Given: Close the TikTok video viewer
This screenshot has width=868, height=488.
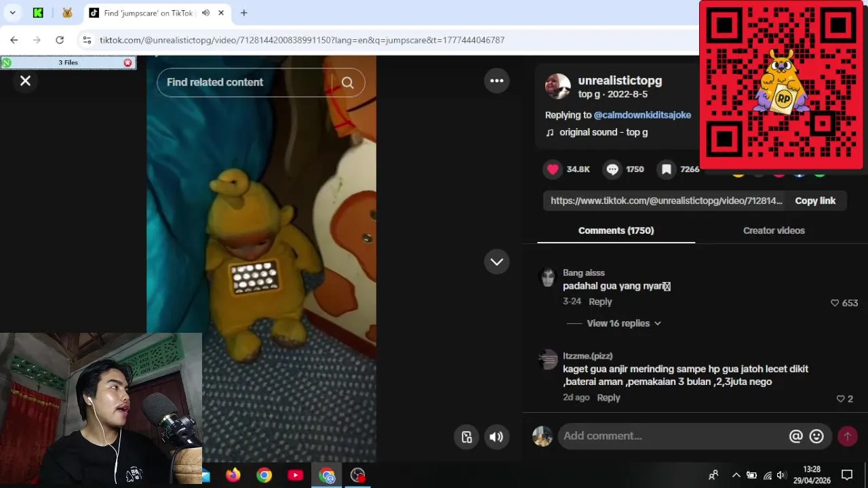Looking at the screenshot, I should coord(25,81).
